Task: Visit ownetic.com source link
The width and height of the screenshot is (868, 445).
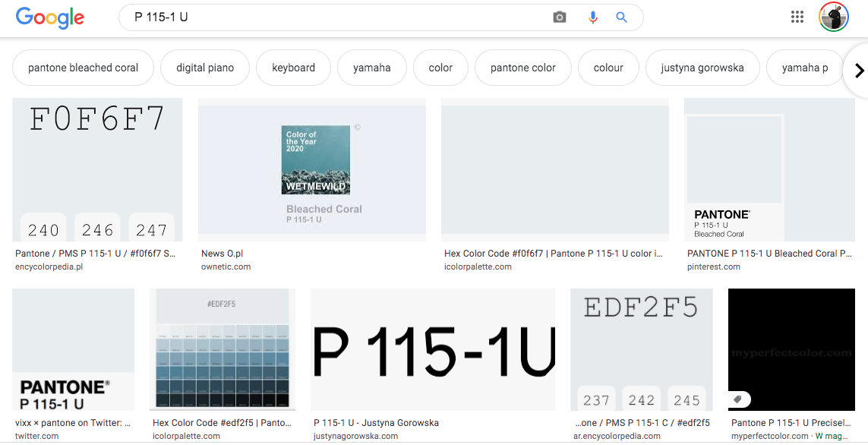Action: point(226,267)
